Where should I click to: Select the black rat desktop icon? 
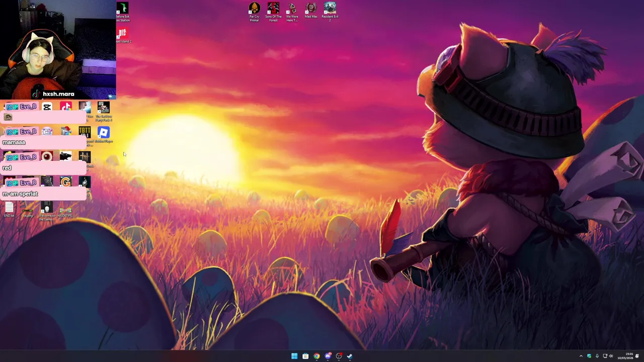65,157
